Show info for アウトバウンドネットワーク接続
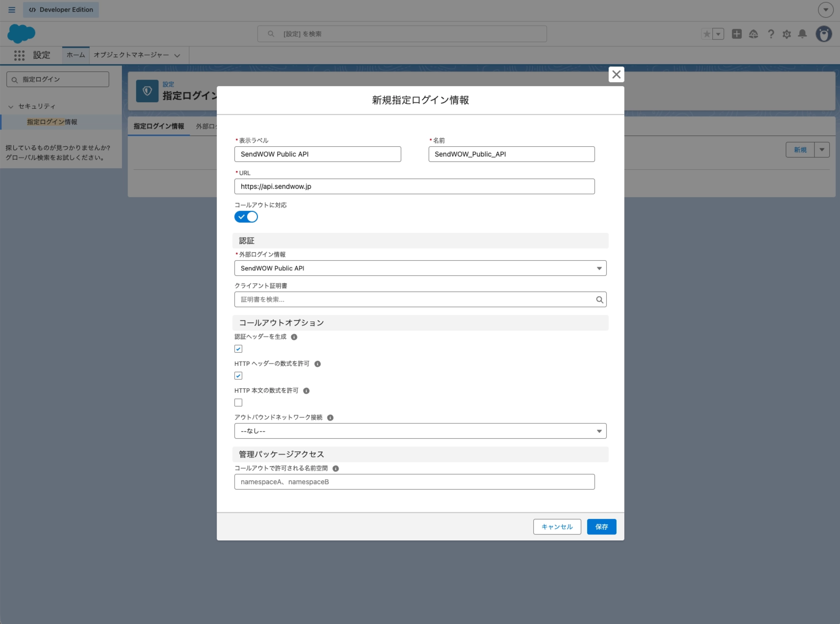 [x=330, y=418]
